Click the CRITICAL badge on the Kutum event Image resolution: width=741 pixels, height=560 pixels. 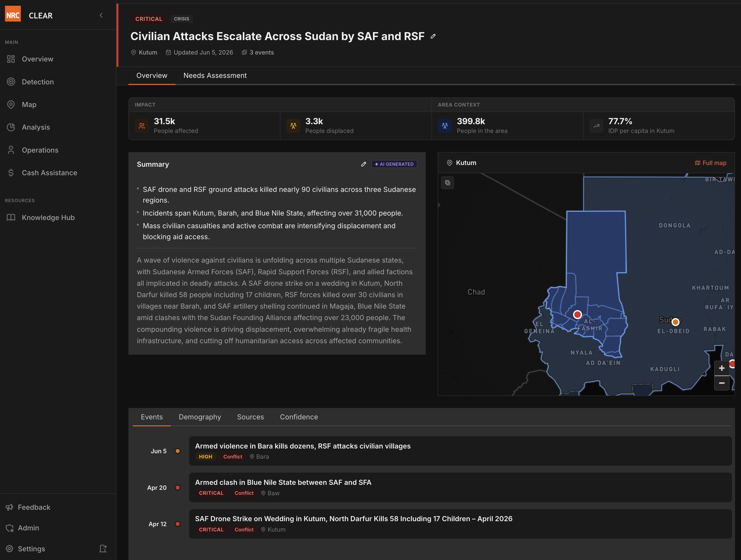[x=211, y=530]
